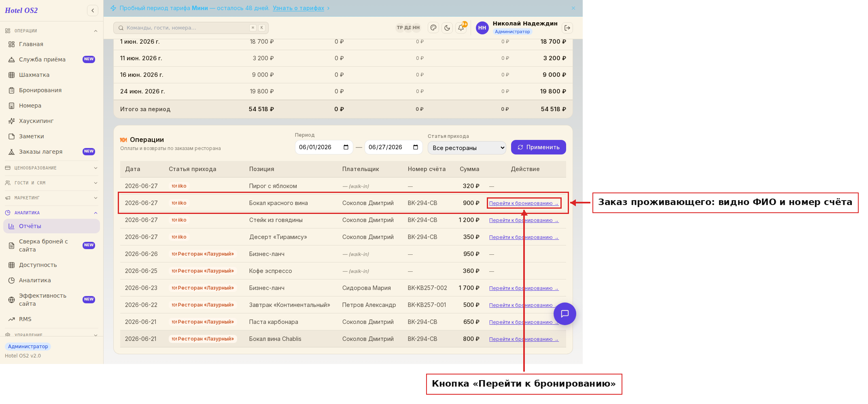Expand the МАРКЕТИНГ sidebar group
The image size is (868, 404).
51,198
